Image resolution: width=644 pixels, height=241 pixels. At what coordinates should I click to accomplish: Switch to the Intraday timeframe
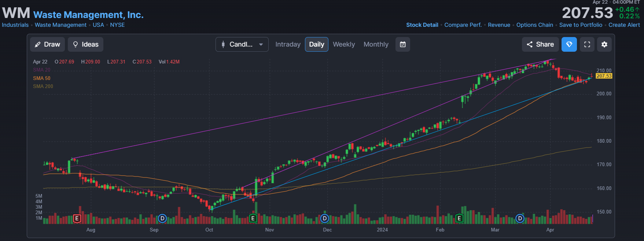point(288,44)
